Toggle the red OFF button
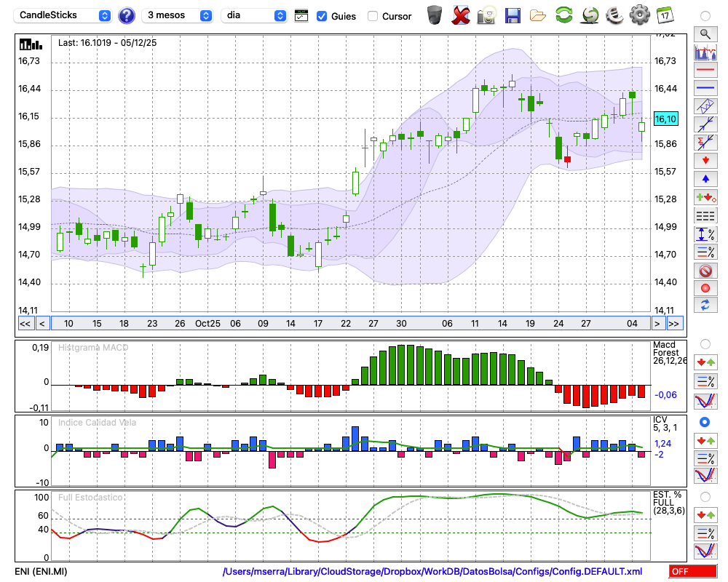 coord(692,572)
